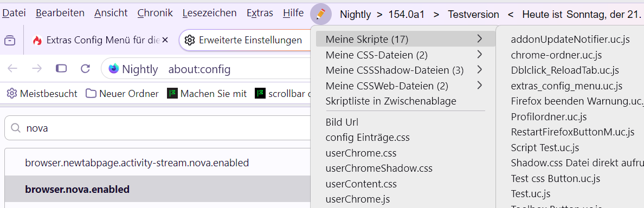Go back with the back arrow
Image resolution: width=644 pixels, height=208 pixels.
pos(12,68)
